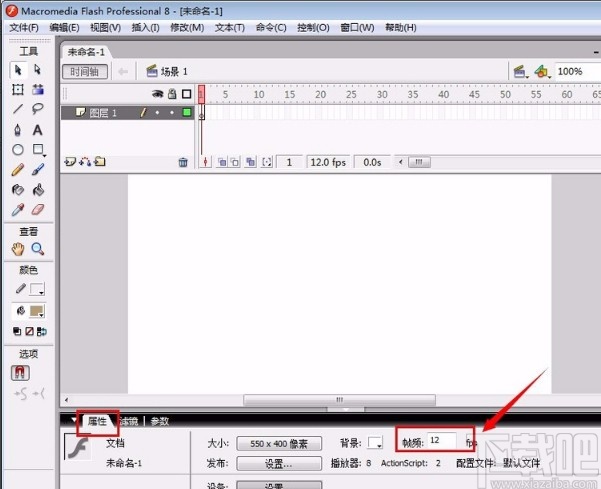Select the Paint Bucket tool
601x489 pixels.
[38, 190]
